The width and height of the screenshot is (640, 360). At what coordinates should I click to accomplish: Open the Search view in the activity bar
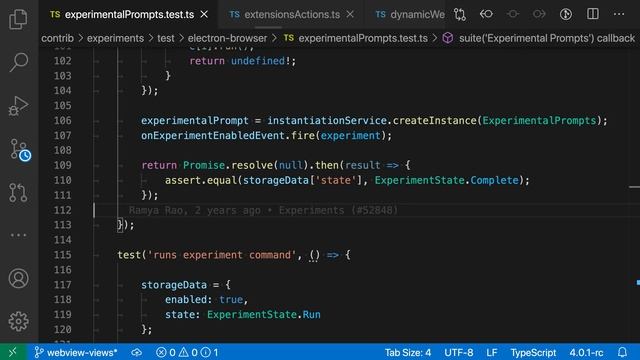click(18, 62)
